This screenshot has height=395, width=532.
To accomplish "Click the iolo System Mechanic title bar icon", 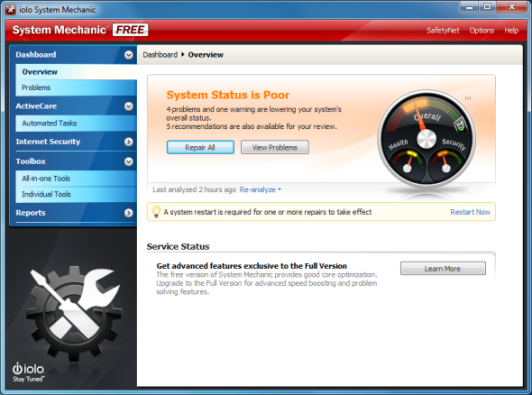I will point(11,10).
